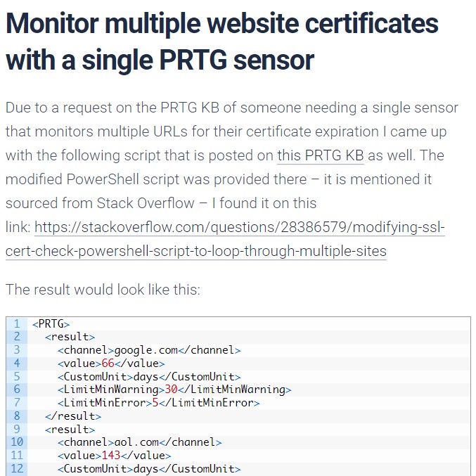Click the CustomUnit days line 5
Screen dimensions: 476x476
149,377
